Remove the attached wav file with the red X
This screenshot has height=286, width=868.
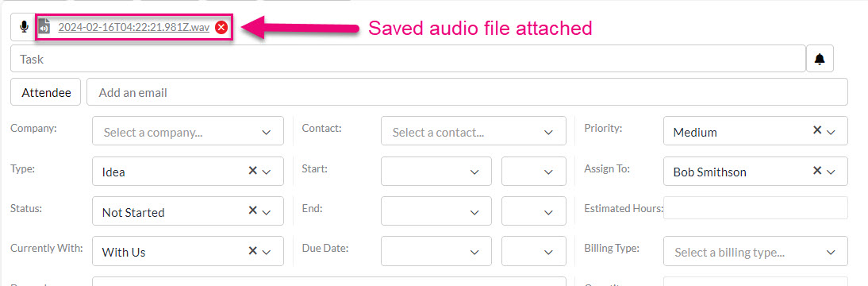pyautogui.click(x=221, y=27)
